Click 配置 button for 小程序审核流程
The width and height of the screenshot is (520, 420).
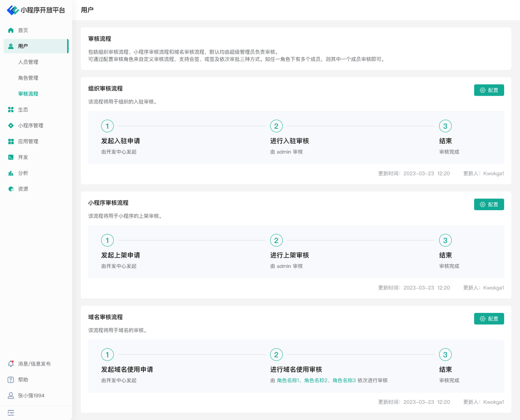(x=489, y=205)
